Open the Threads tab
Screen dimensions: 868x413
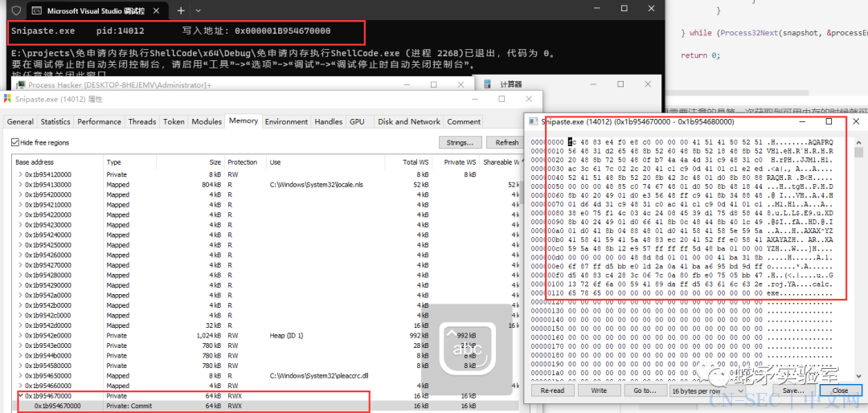(x=142, y=122)
